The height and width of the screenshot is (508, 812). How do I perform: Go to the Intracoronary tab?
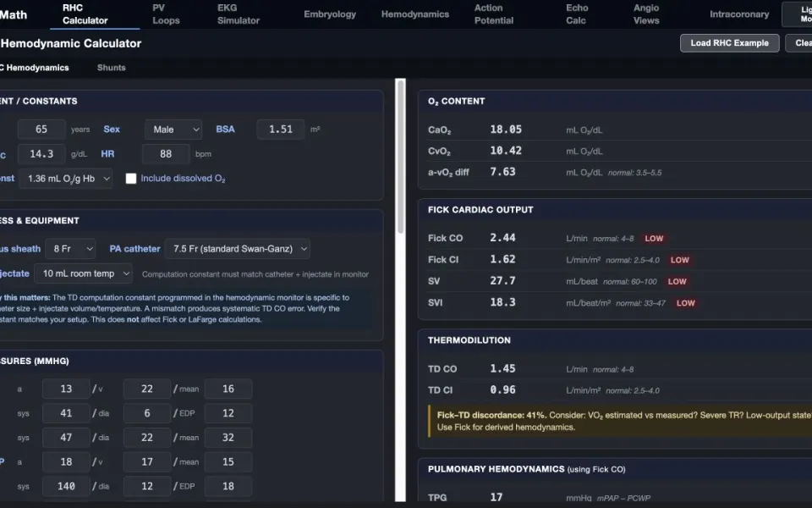point(739,14)
